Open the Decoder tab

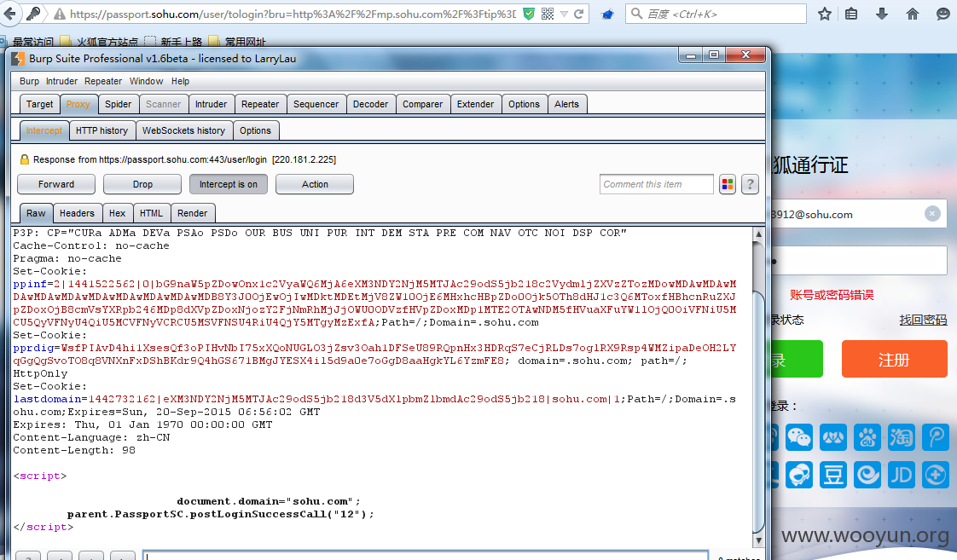pyautogui.click(x=370, y=104)
